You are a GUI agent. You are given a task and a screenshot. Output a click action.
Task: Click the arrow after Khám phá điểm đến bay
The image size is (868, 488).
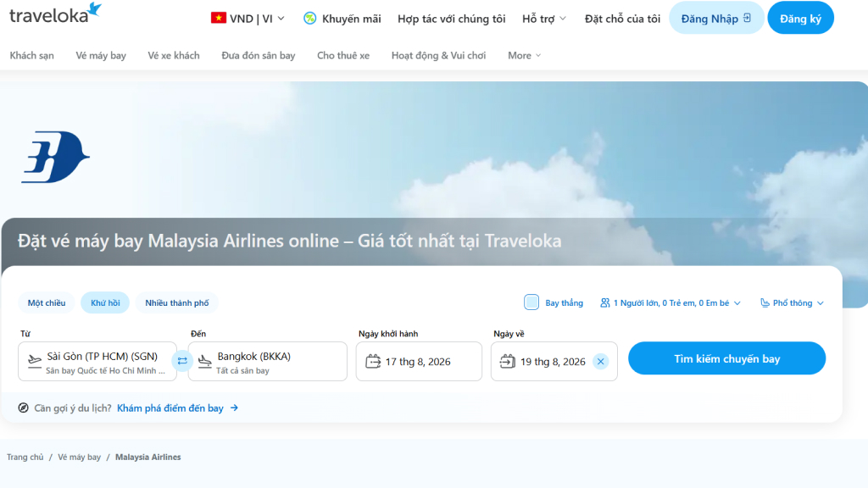234,408
